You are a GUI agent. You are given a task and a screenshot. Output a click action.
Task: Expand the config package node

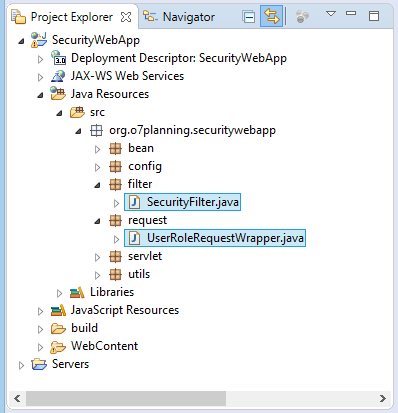pyautogui.click(x=97, y=167)
